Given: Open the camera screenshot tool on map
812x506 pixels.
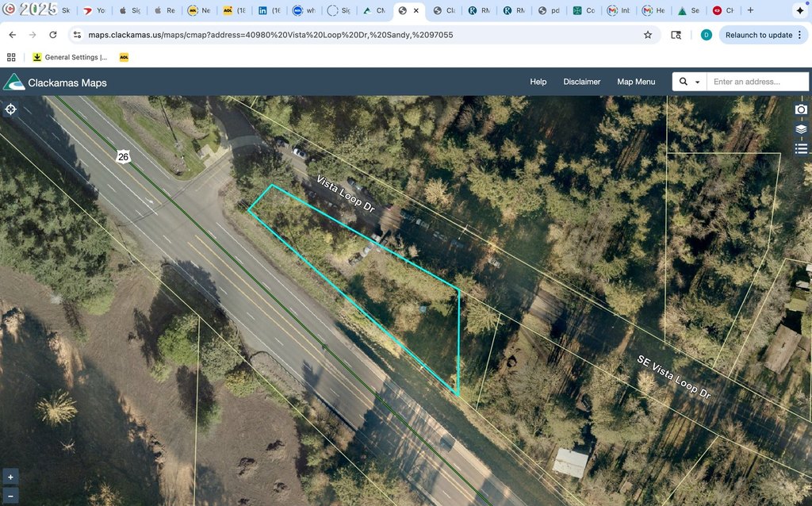Looking at the screenshot, I should tap(801, 109).
